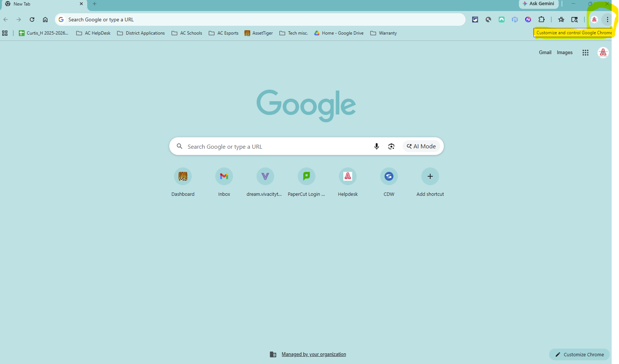Open the Managed by your organization link
This screenshot has height=364, width=619.
tap(314, 354)
